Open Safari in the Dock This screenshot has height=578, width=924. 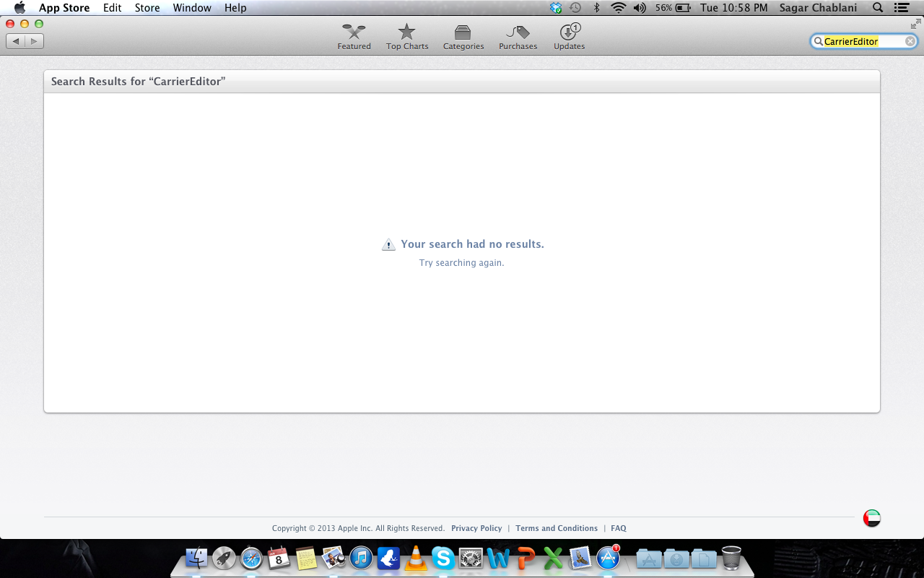tap(251, 558)
